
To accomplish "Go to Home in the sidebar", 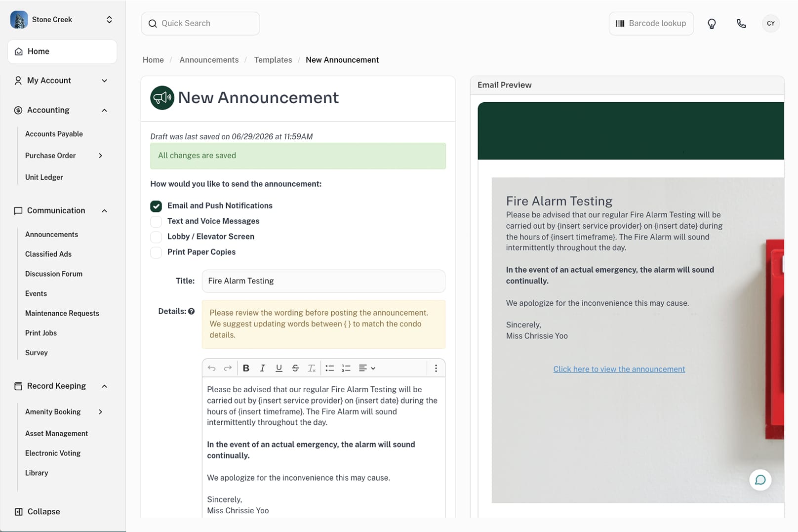I will (x=62, y=51).
